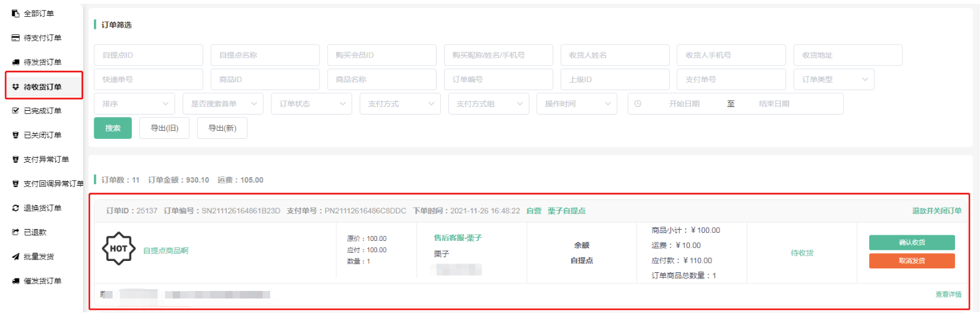The width and height of the screenshot is (980, 316).
Task: Expand the 订单状态 selector
Action: tap(311, 104)
